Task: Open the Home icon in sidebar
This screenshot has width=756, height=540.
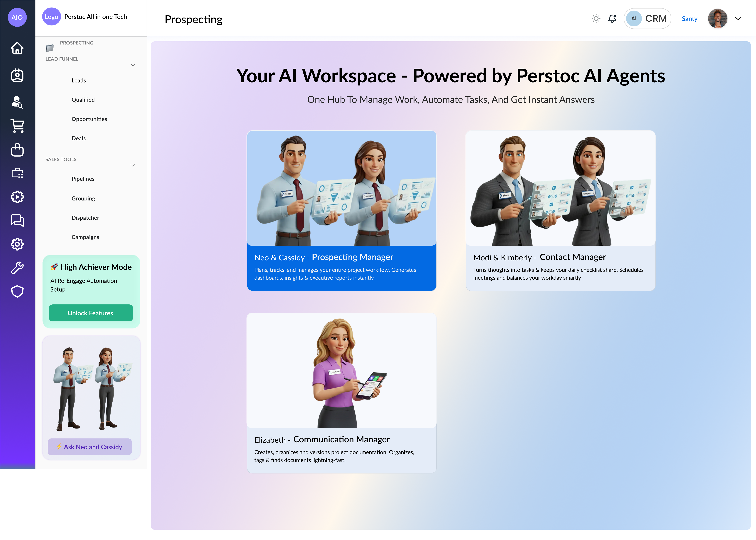Action: click(17, 48)
